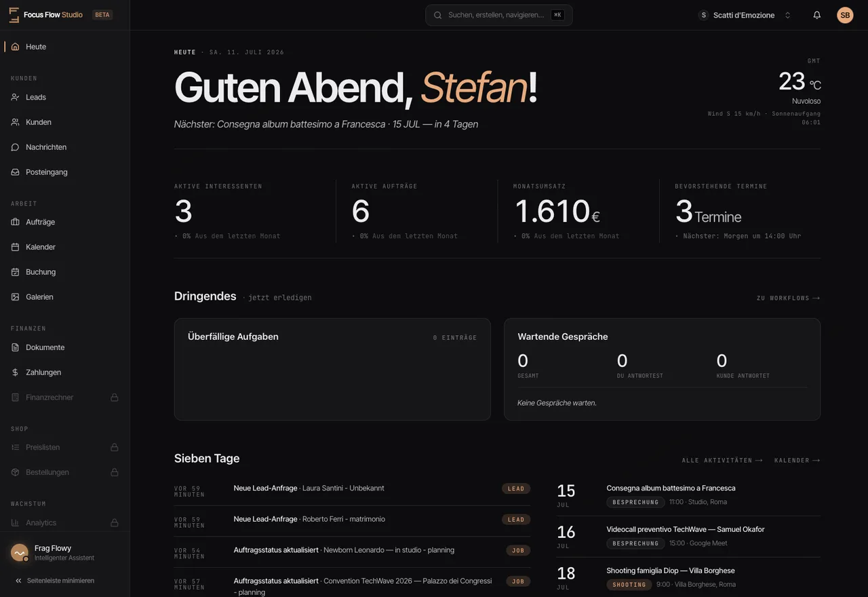Click the Galerien image icon

coord(15,297)
